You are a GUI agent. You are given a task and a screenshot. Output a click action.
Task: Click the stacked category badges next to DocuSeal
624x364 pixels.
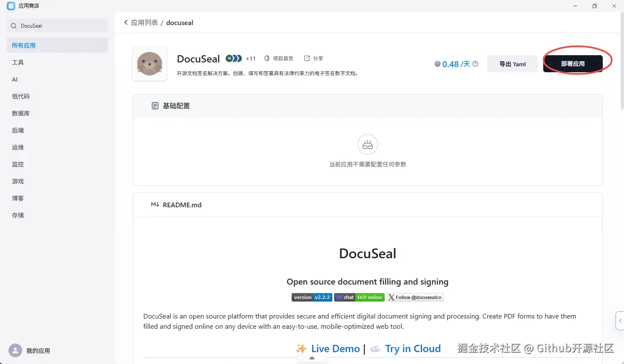click(234, 59)
